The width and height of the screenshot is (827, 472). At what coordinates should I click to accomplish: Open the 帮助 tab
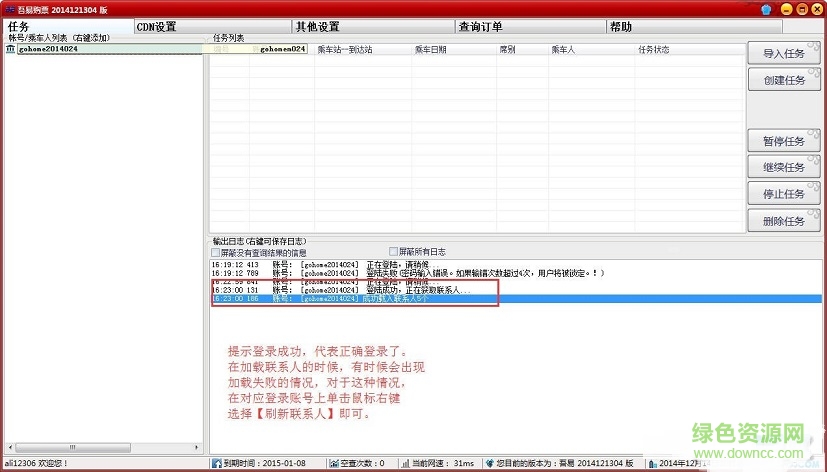click(x=695, y=26)
